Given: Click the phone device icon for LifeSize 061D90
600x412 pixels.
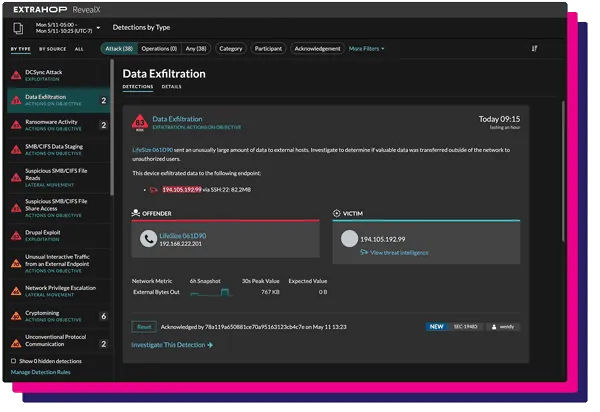Looking at the screenshot, I should pos(148,239).
